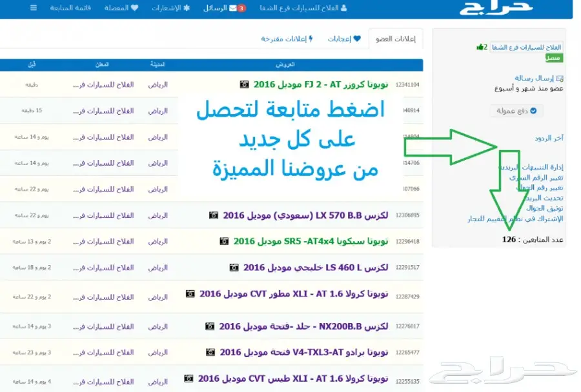Click ad number 12276017
Image resolution: width=581 pixels, height=392 pixels.
click(407, 326)
